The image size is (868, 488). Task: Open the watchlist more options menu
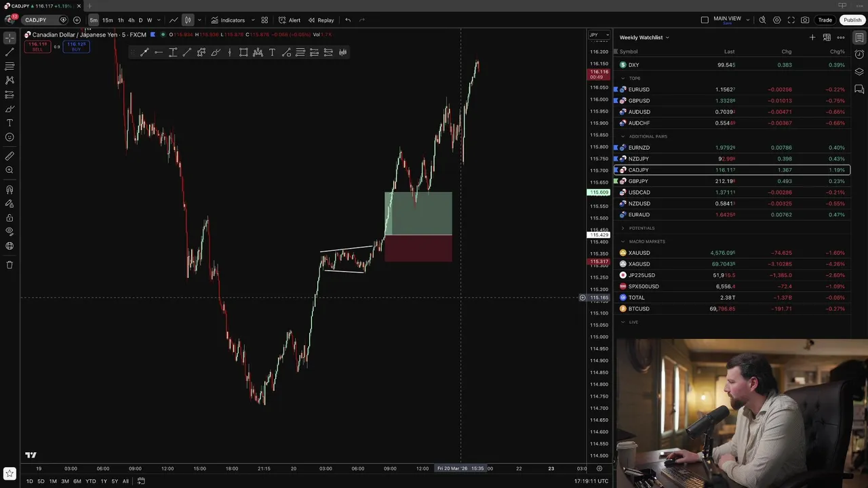841,37
